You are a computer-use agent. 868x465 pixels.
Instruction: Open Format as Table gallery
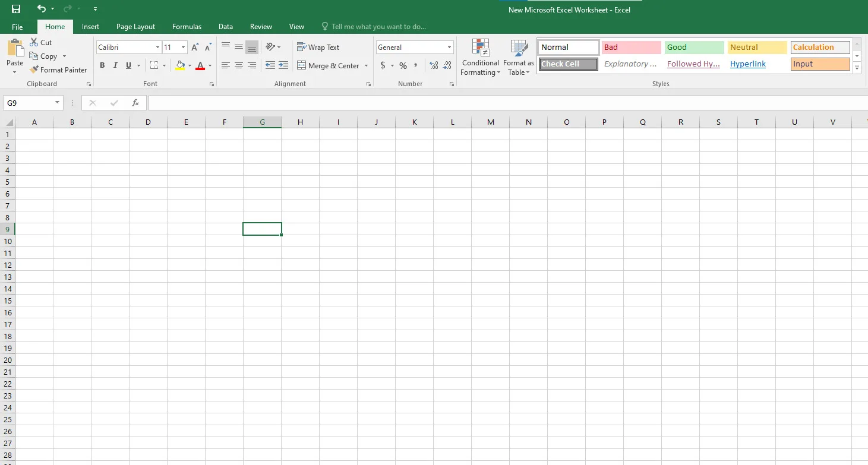(x=519, y=58)
